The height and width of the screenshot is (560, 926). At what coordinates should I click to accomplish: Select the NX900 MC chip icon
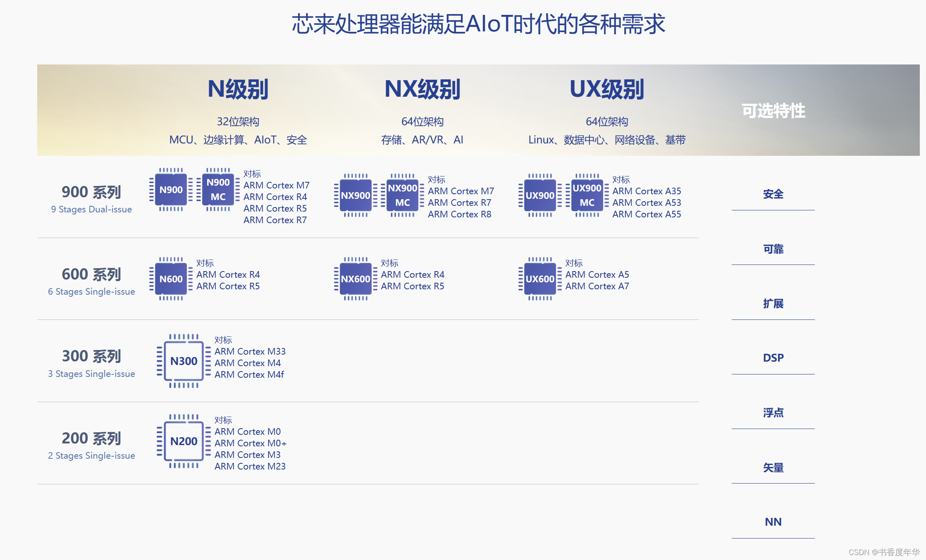pos(402,195)
